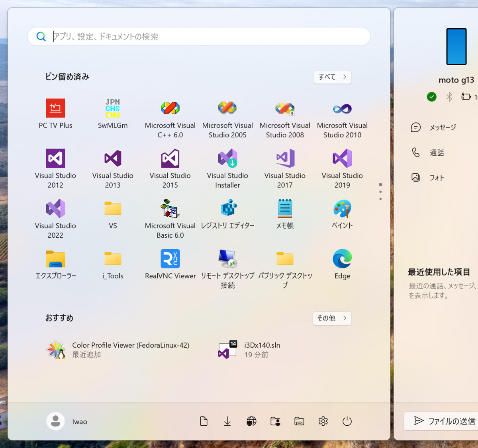Viewport: 478px width, 448px height.
Task: Click その他 to see more recommendations
Action: [x=332, y=318]
